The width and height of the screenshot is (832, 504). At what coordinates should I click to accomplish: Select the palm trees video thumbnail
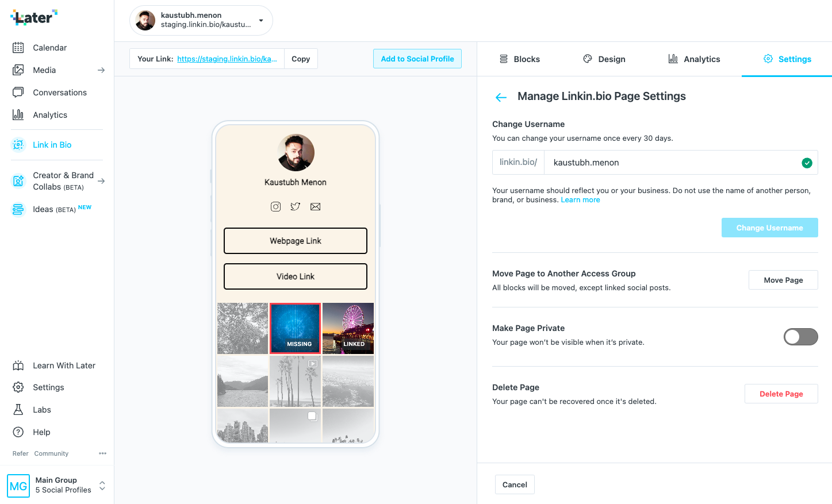click(295, 381)
